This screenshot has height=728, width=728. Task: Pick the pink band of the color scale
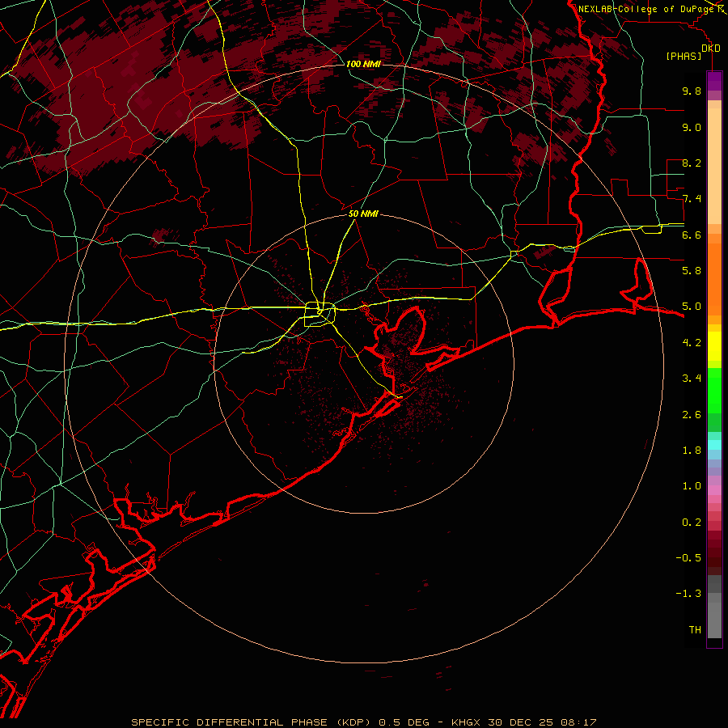(x=714, y=490)
